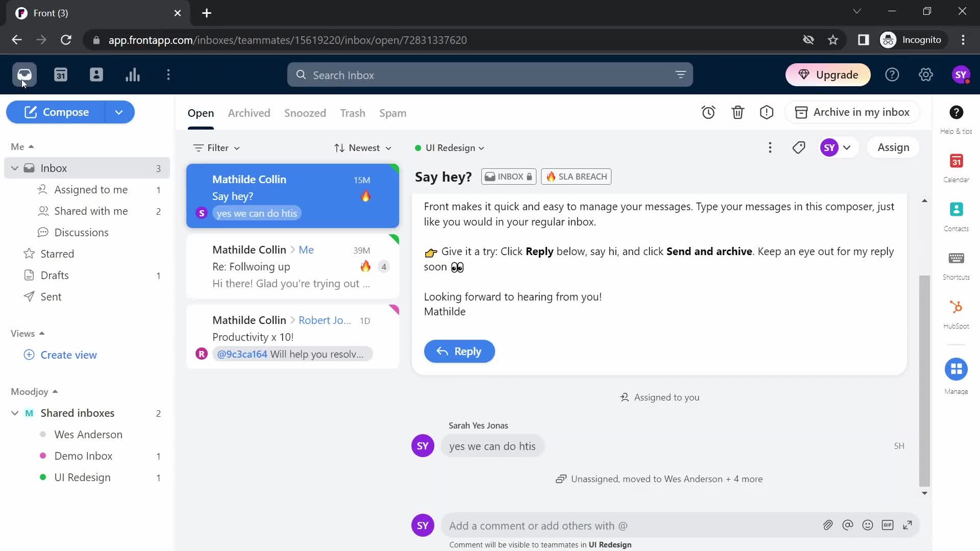Open the Manage panel icon

tap(957, 369)
